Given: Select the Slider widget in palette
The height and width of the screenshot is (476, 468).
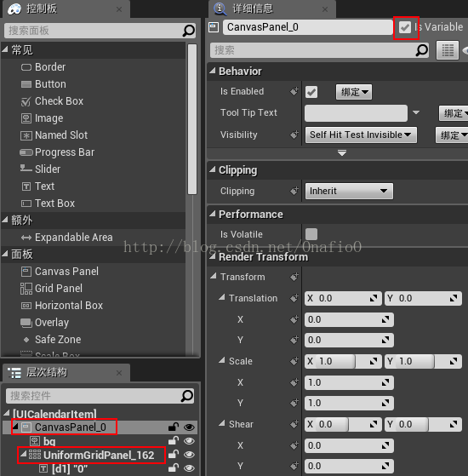Looking at the screenshot, I should coord(40,169).
